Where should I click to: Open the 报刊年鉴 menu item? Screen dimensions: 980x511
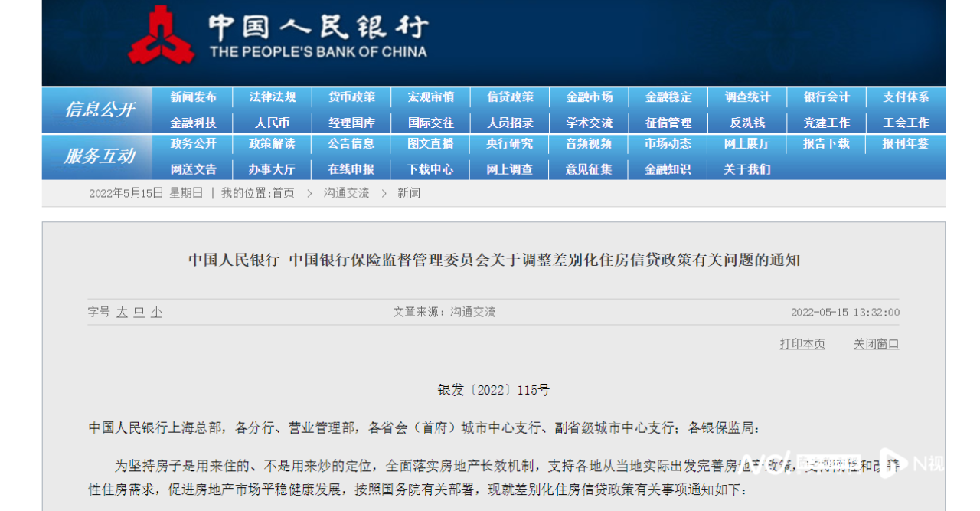point(906,143)
